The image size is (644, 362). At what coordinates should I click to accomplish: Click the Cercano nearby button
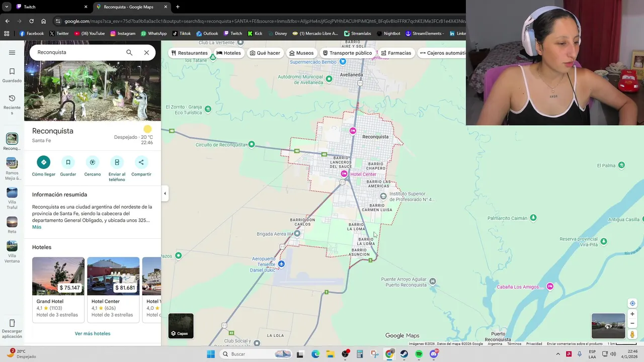pyautogui.click(x=93, y=162)
